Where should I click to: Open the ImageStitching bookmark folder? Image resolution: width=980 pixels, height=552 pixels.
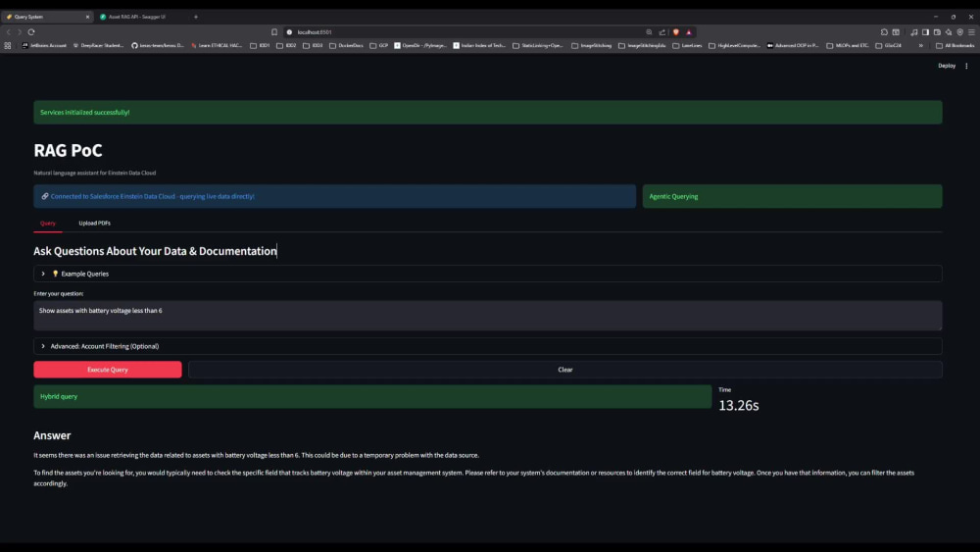point(591,46)
